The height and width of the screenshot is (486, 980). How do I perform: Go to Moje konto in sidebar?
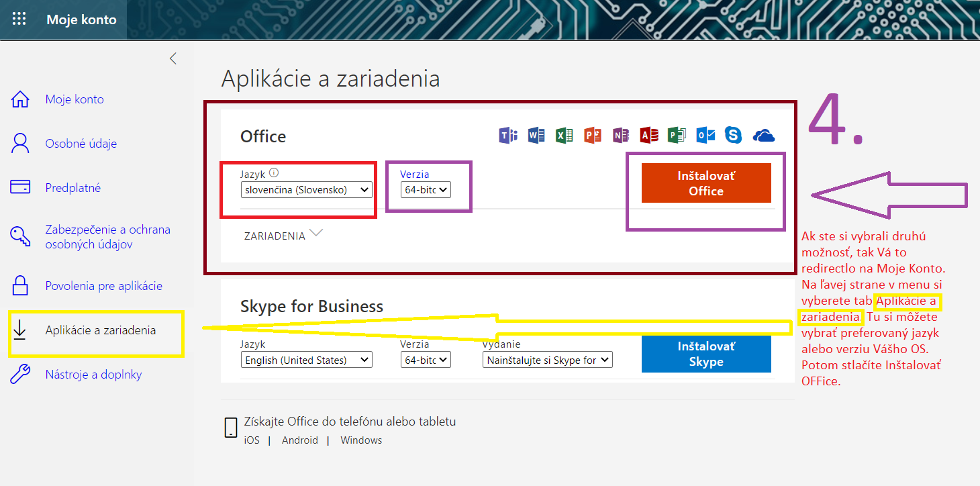tap(75, 99)
